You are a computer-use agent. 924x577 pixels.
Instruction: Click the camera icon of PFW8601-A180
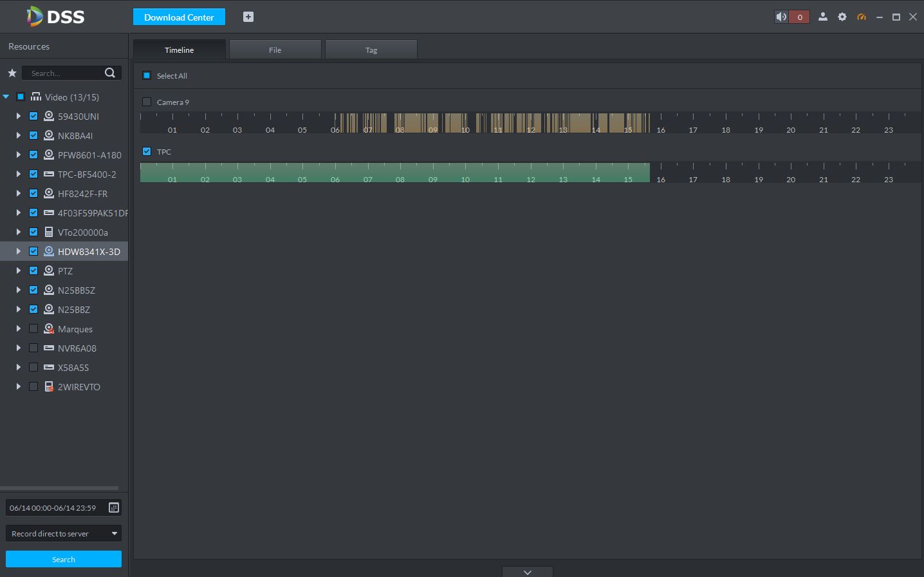(x=49, y=155)
